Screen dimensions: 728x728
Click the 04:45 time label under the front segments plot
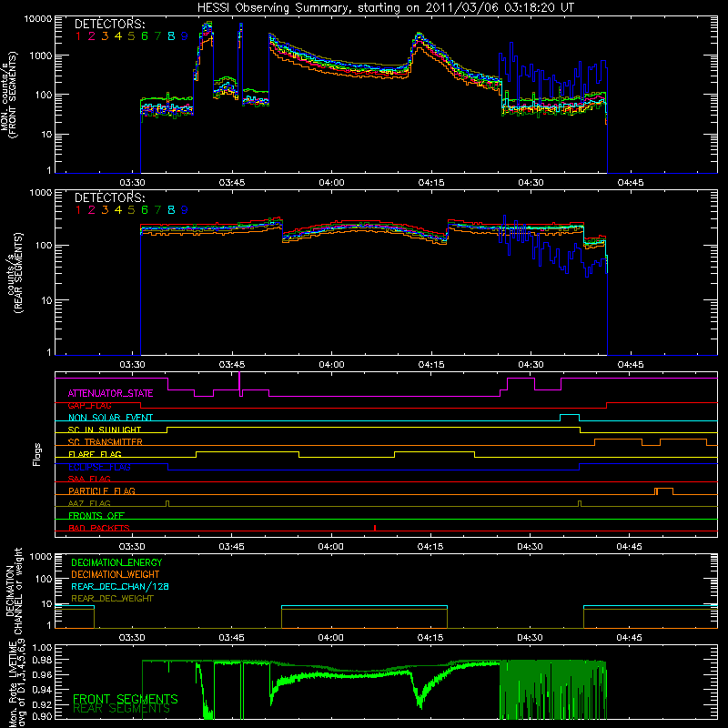631,183
